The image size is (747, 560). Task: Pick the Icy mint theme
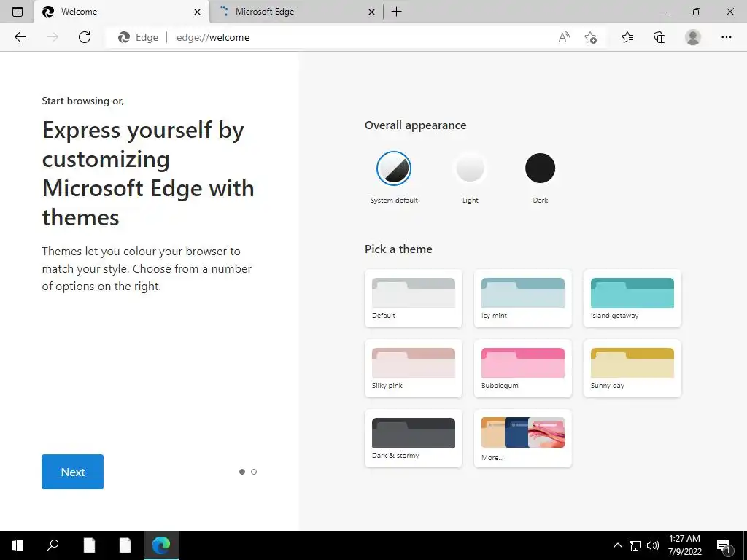pos(522,298)
